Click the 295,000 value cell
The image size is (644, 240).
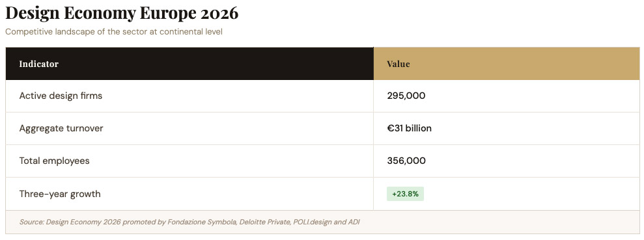406,96
